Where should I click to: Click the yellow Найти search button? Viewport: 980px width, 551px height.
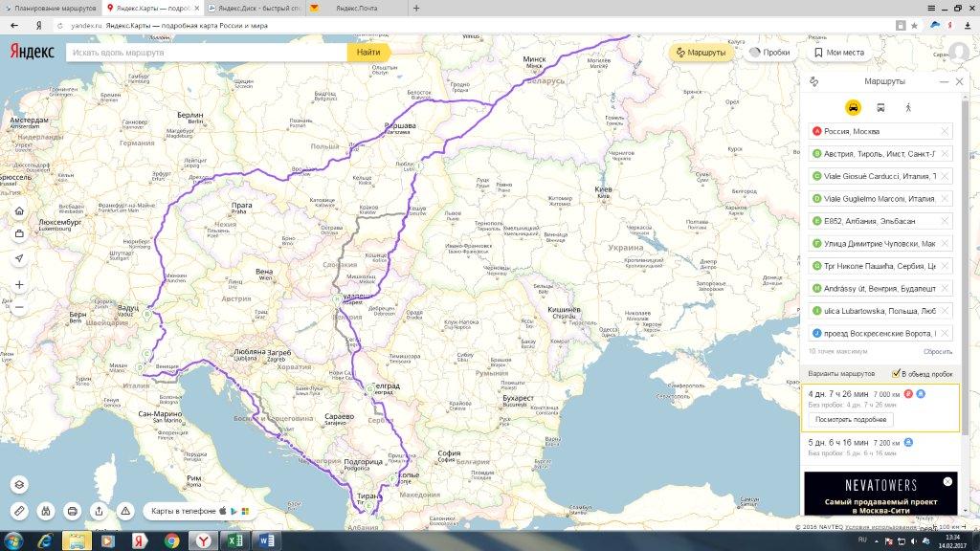tap(369, 53)
